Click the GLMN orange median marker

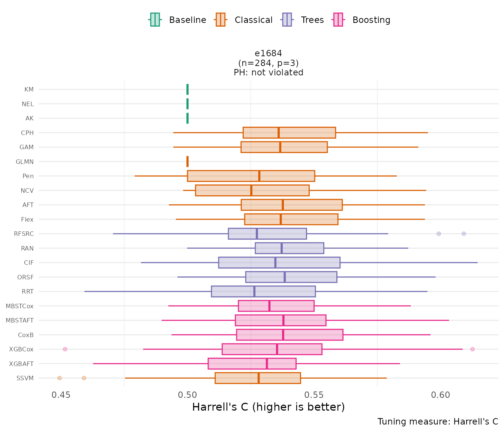(x=187, y=162)
